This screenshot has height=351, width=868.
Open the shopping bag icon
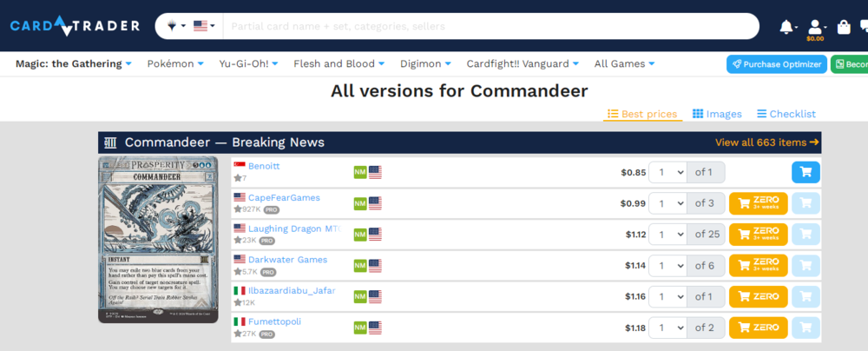844,27
